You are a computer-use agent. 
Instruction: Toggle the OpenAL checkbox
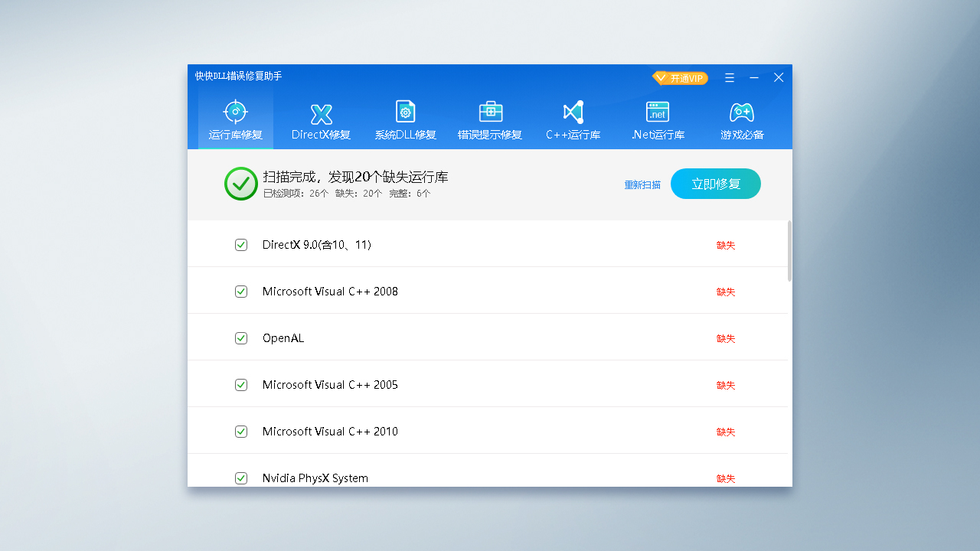click(x=241, y=337)
